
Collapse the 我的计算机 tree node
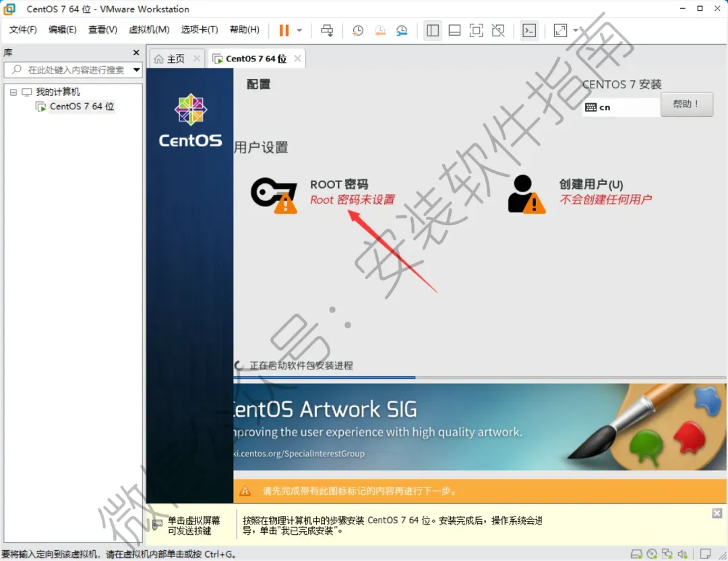pyautogui.click(x=13, y=92)
